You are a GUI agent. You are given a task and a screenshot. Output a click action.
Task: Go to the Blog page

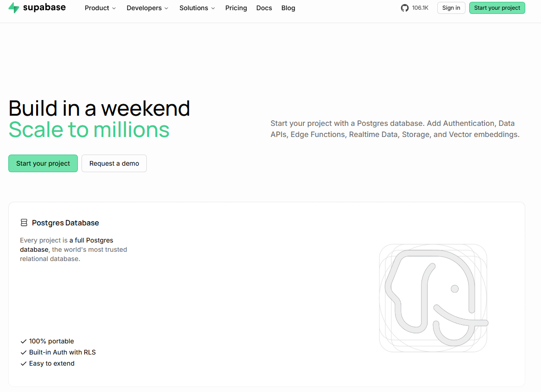(x=288, y=8)
